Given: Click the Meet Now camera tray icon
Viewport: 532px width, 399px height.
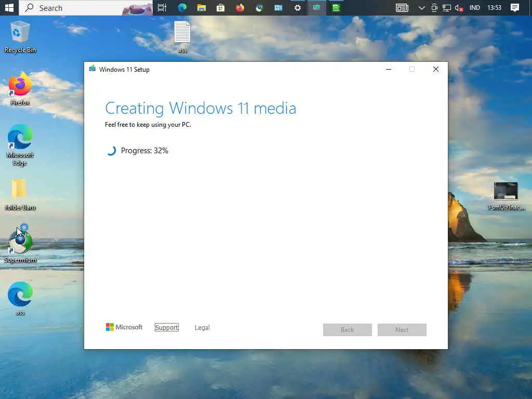Looking at the screenshot, I should coord(434,7).
